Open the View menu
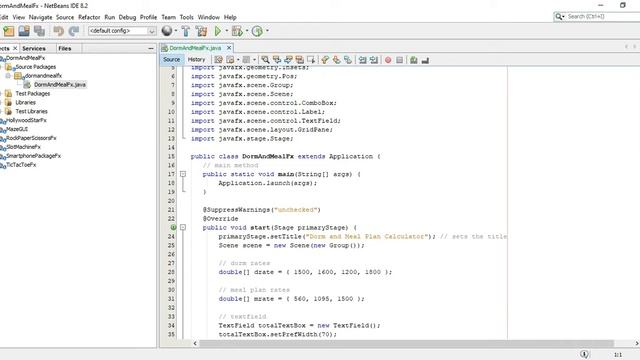Image resolution: width=640 pixels, height=360 pixels. tap(19, 17)
